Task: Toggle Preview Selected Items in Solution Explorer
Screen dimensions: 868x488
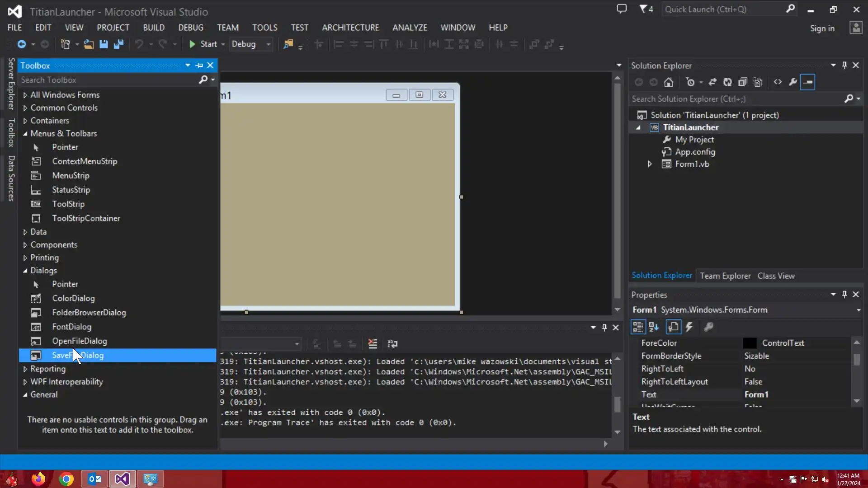Action: (x=807, y=82)
